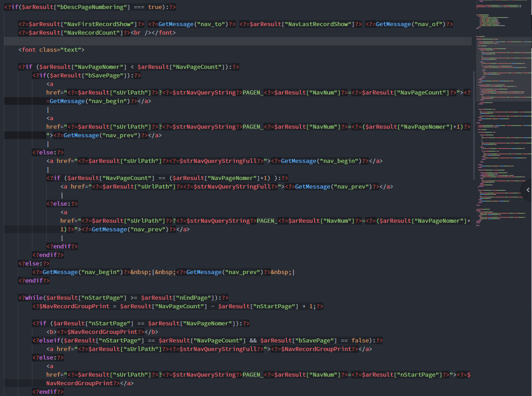Place cursor on the highlighted empty line

pyautogui.click(x=225, y=41)
